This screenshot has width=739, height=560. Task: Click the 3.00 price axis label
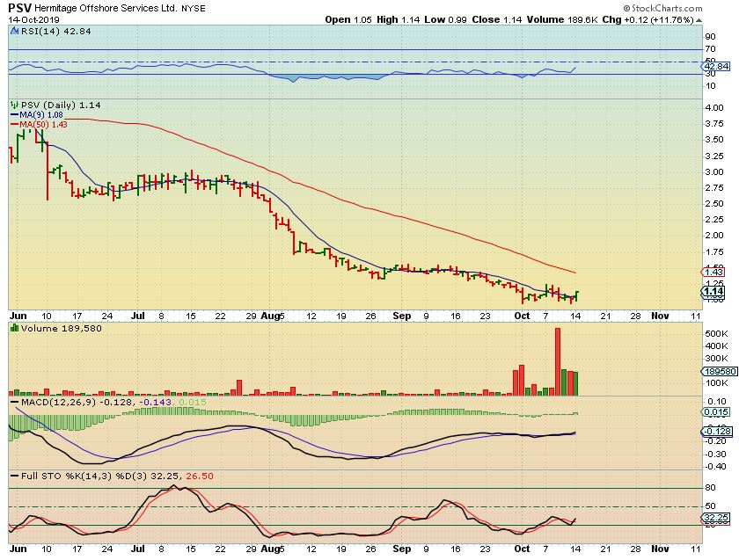coord(714,172)
